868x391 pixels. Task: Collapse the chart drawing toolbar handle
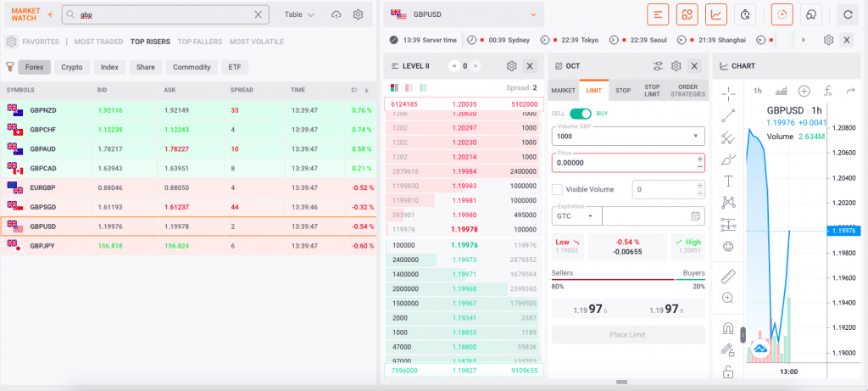(743, 334)
